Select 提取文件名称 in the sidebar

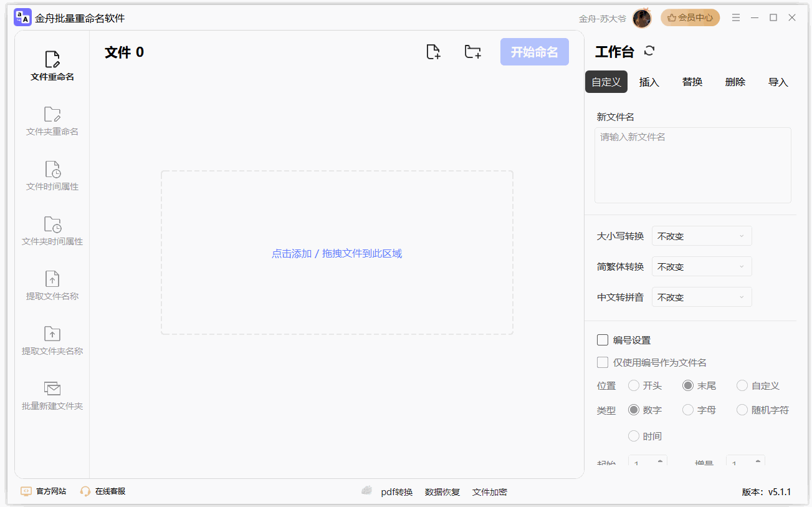[52, 285]
